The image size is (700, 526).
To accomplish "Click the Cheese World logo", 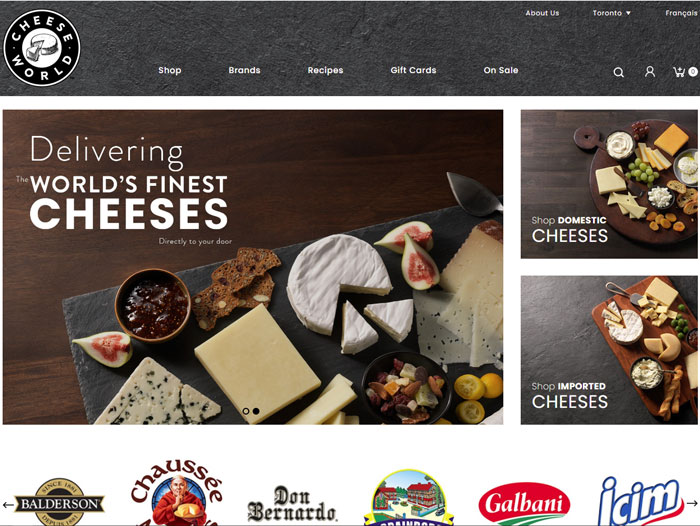I will [x=42, y=48].
